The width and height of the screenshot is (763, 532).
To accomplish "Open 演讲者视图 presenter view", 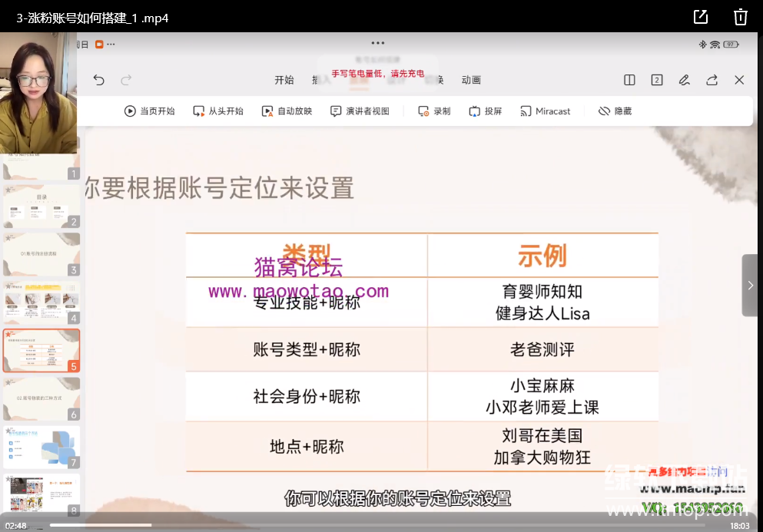I will click(360, 111).
